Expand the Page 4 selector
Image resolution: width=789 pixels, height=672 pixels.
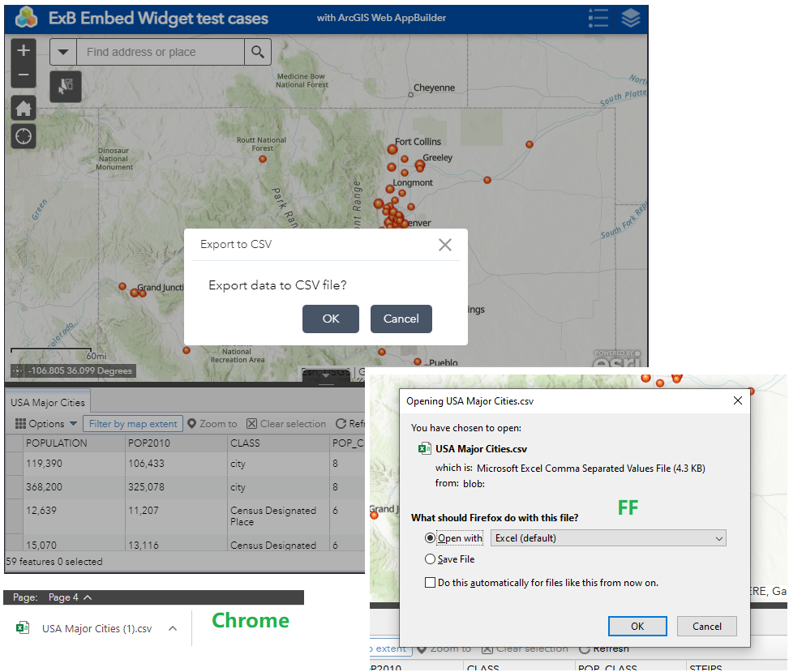pos(70,597)
